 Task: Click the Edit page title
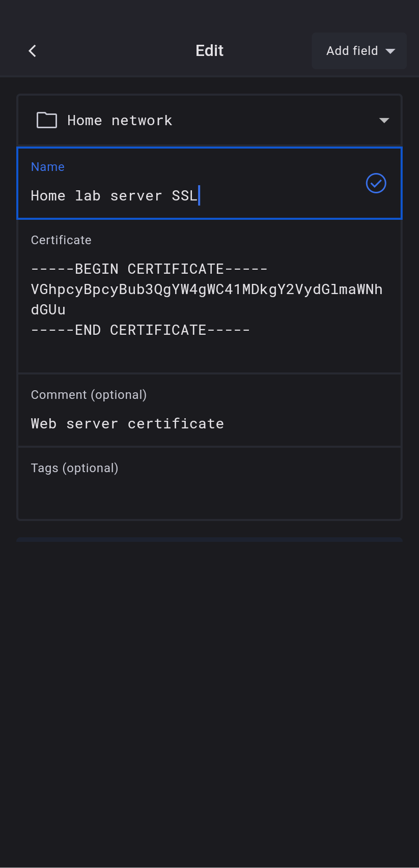coord(209,51)
